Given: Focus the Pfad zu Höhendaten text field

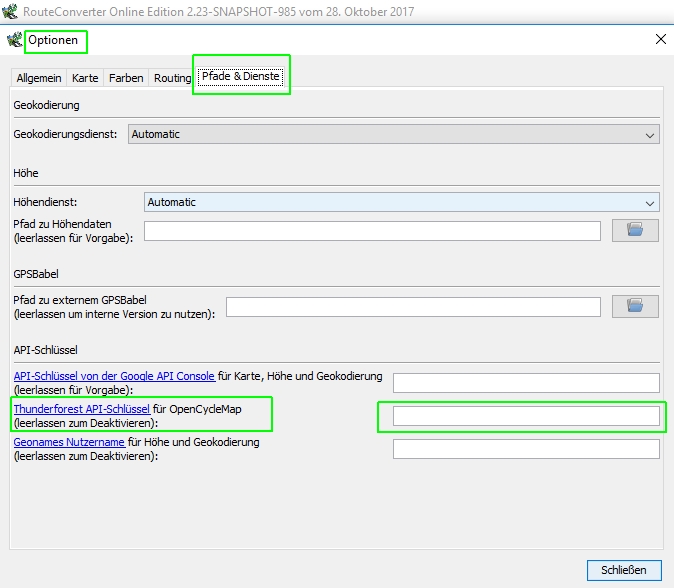Looking at the screenshot, I should click(x=372, y=231).
